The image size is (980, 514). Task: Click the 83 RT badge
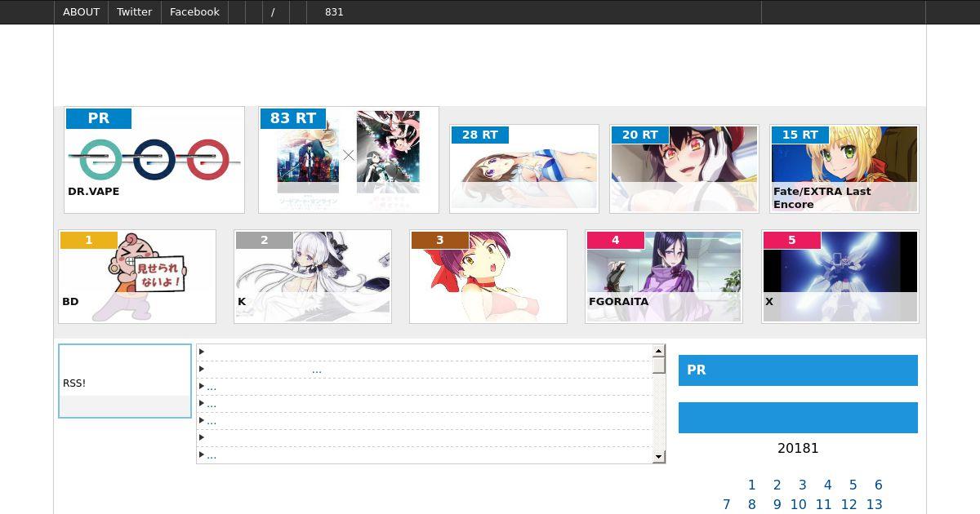coord(293,118)
